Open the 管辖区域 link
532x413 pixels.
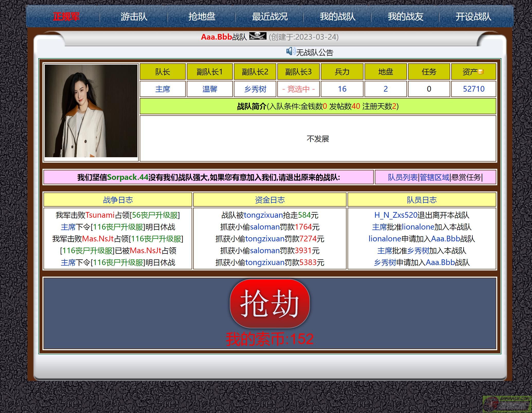tap(435, 177)
